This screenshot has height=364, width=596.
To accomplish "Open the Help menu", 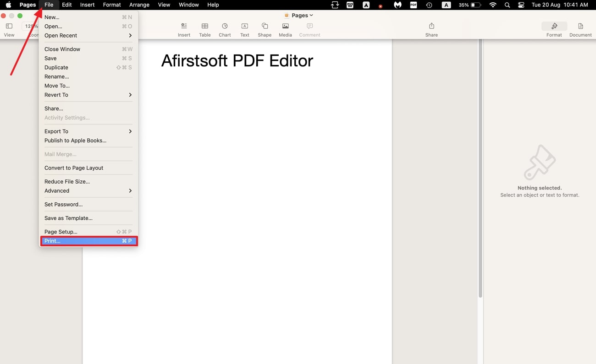I will (213, 5).
